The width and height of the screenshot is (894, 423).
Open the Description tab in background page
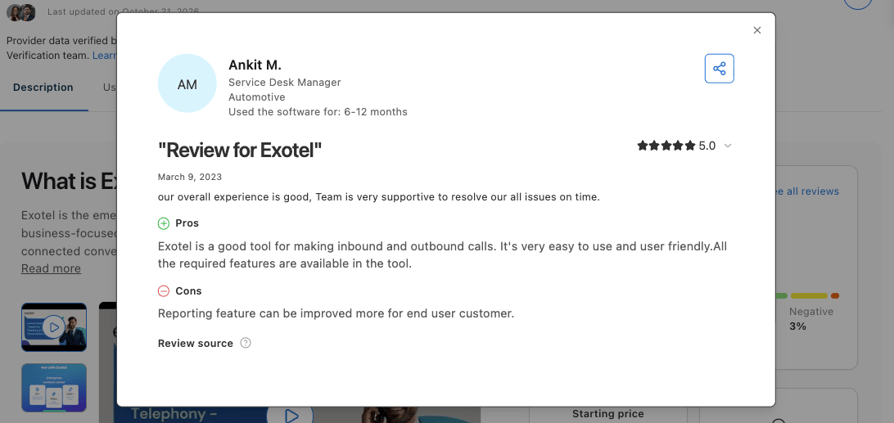(43, 88)
